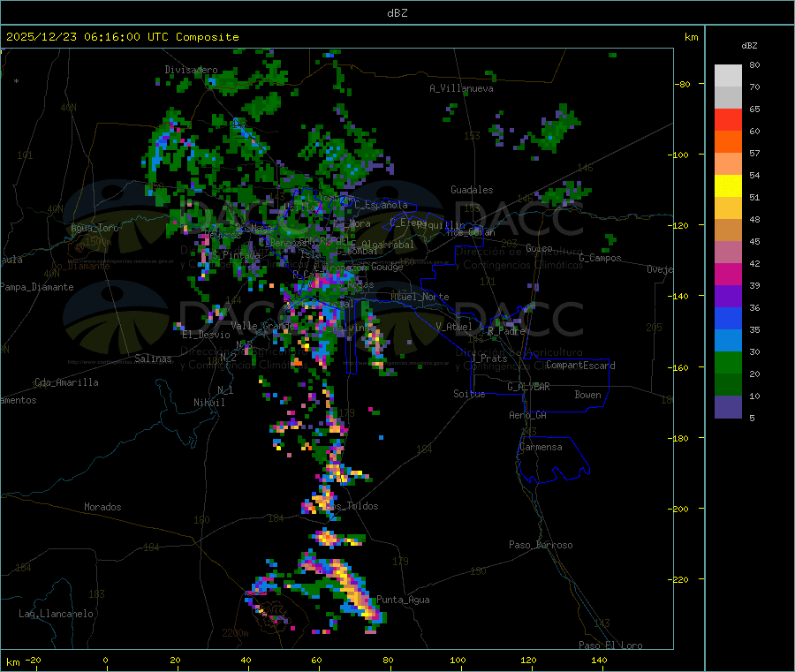
Task: Click the Co_Diamante label
Action: coord(80,266)
